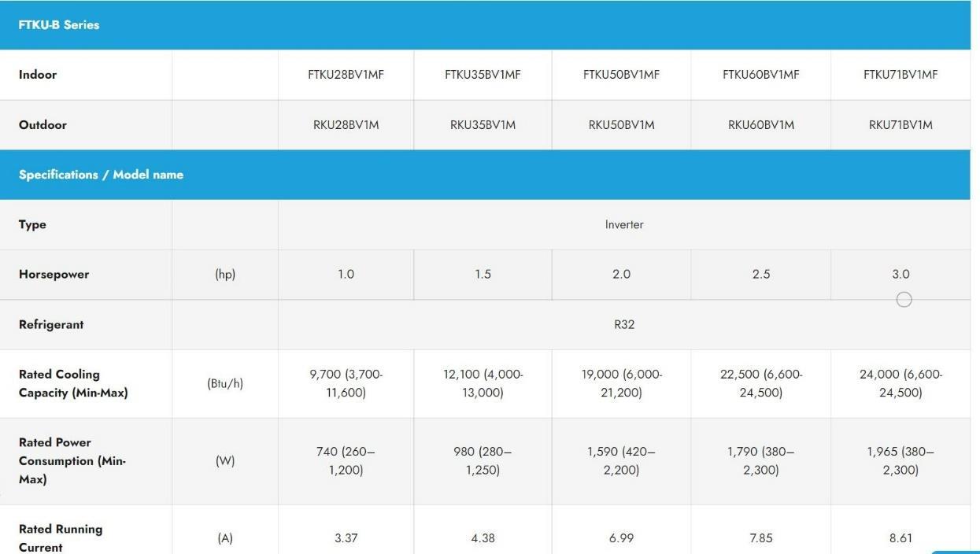Screen dimensions: 980x554
Task: Click power consumption 1,790 (380–2,300)
Action: pyautogui.click(x=760, y=461)
